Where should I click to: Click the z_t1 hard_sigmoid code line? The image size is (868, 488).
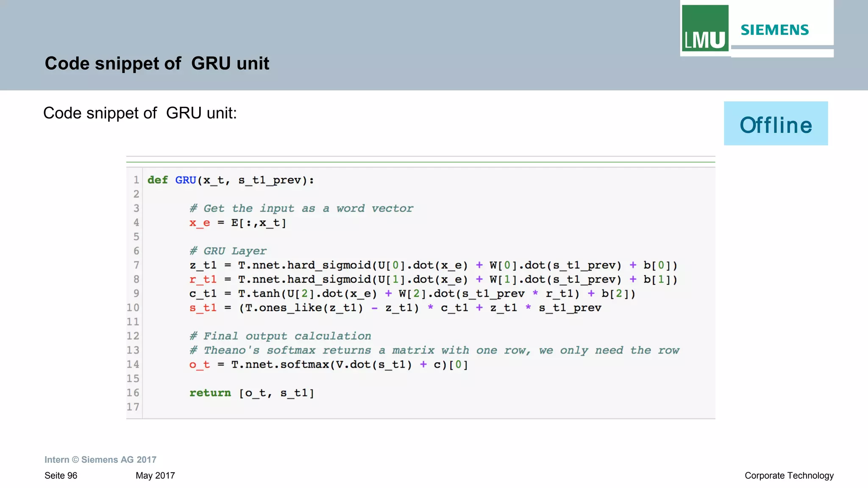point(434,265)
